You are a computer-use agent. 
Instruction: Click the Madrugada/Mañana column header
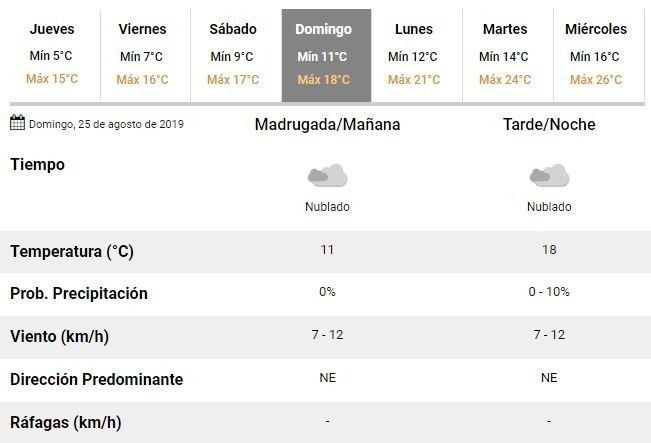click(x=327, y=125)
